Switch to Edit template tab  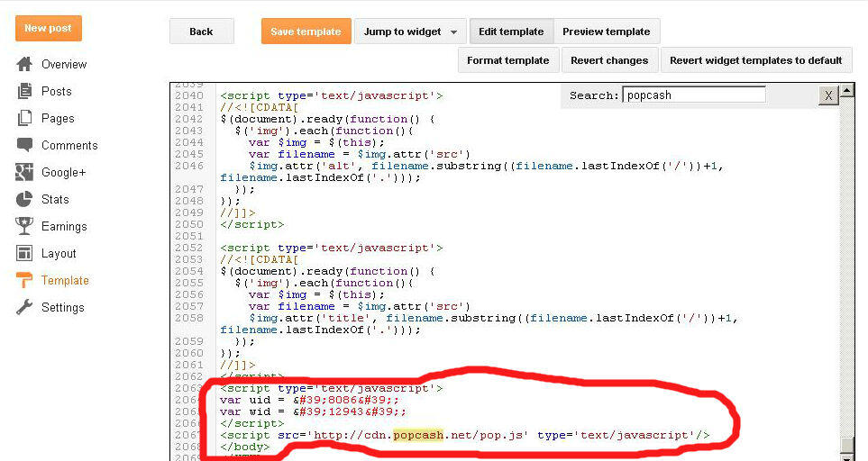511,32
